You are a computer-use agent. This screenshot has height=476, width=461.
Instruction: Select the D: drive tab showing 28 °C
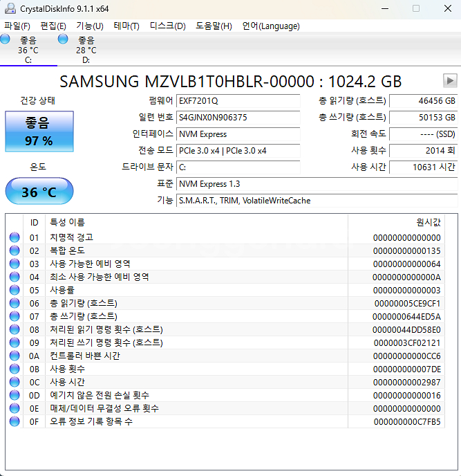point(86,50)
